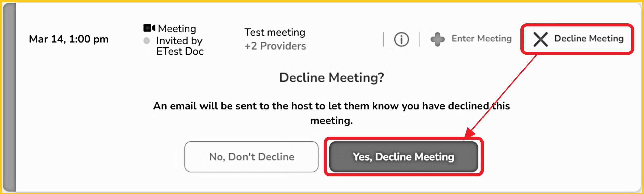Click the Meeting type label
Viewport: 644px width, 194px height.
pyautogui.click(x=177, y=29)
